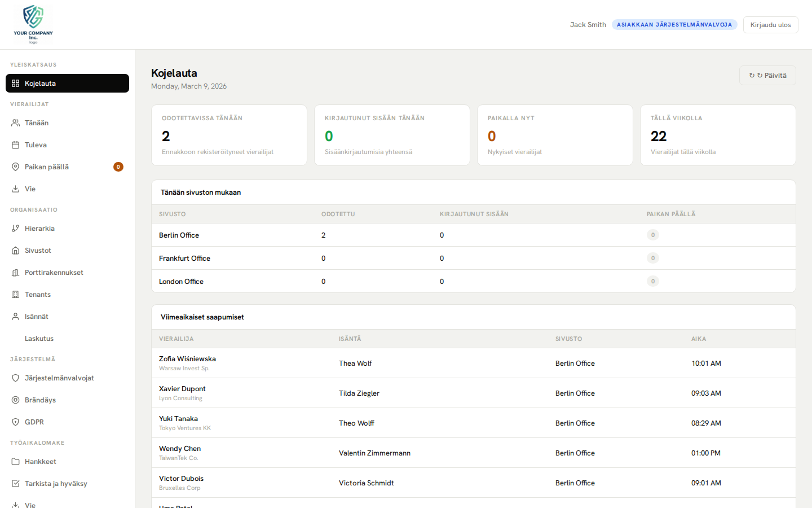Open Tenants with its building icon

click(x=15, y=294)
